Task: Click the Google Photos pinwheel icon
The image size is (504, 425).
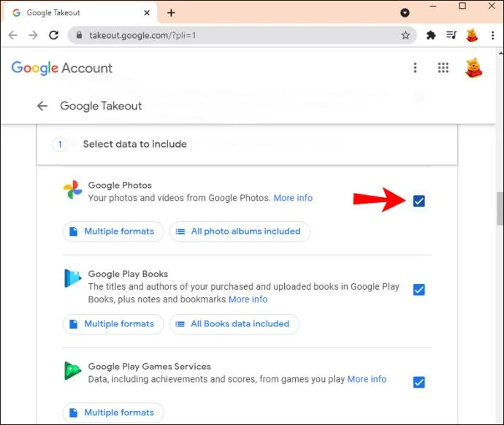Action: pyautogui.click(x=72, y=190)
